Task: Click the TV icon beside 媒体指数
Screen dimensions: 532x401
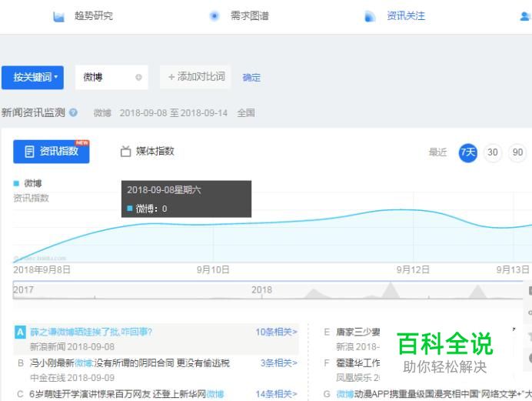Action: pyautogui.click(x=125, y=151)
